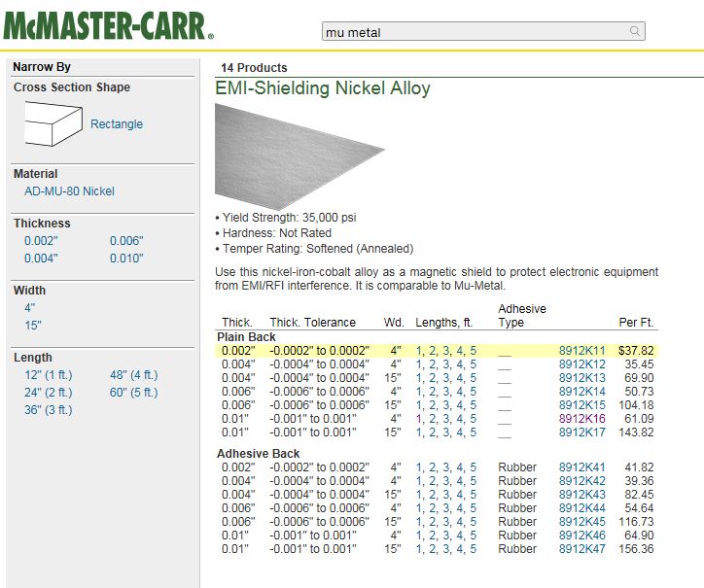Filter length to 24" (2 ft.)
Screen dimensions: 704x588
pyautogui.click(x=48, y=393)
